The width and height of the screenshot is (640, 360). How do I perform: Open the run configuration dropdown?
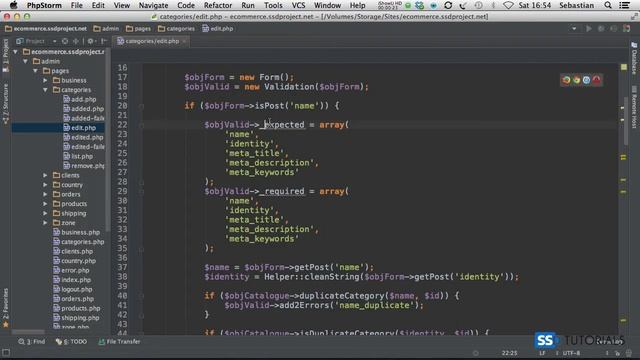pos(574,29)
